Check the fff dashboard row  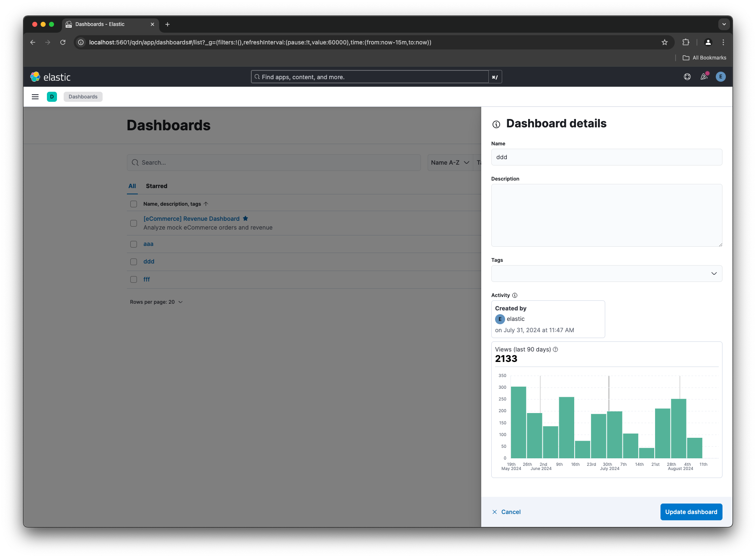tap(134, 279)
